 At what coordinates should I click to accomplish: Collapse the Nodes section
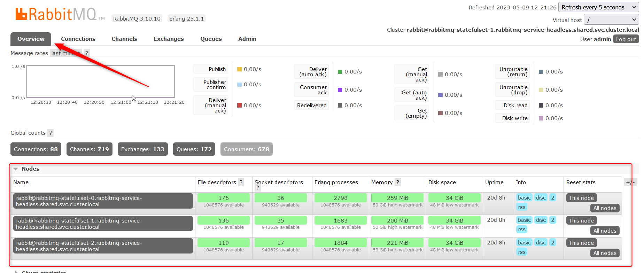click(16, 169)
